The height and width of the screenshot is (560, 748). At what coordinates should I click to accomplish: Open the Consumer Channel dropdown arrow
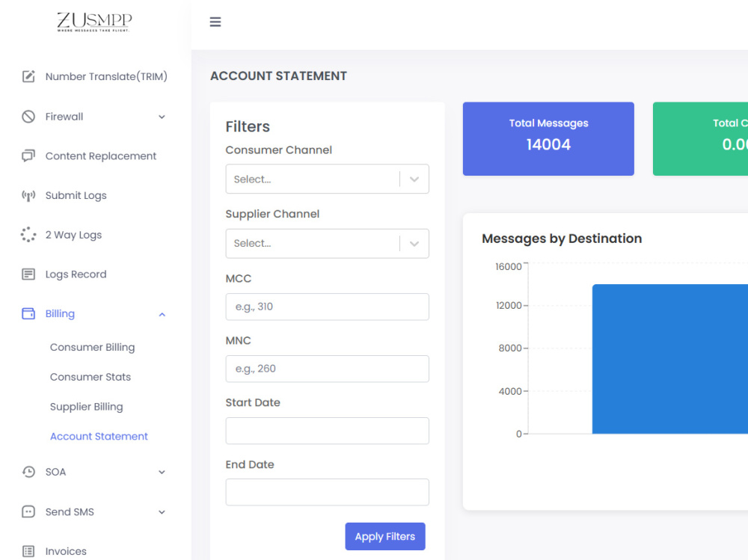pos(414,179)
